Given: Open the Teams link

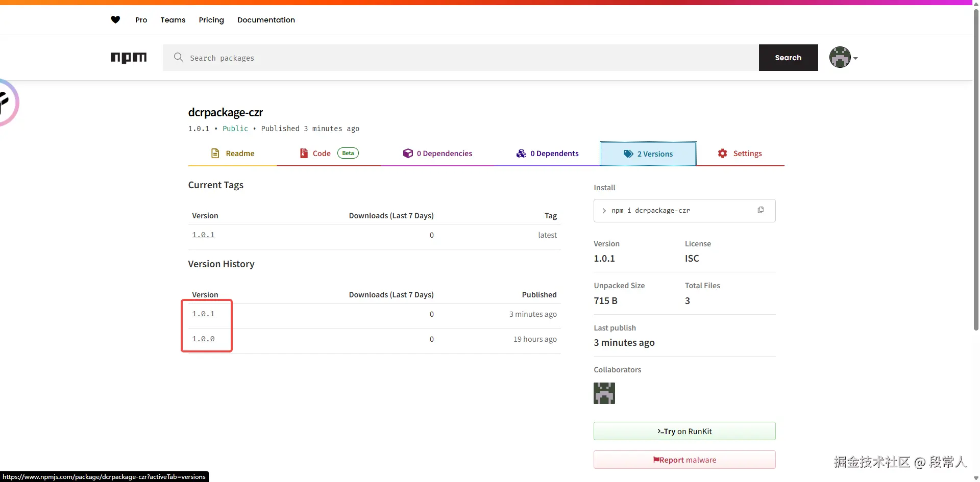Looking at the screenshot, I should click(x=173, y=20).
